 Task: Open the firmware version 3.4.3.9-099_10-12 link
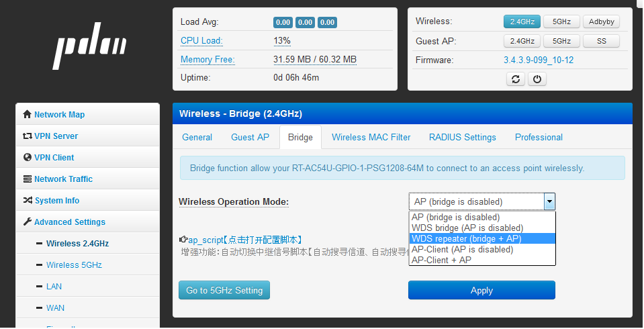(539, 60)
